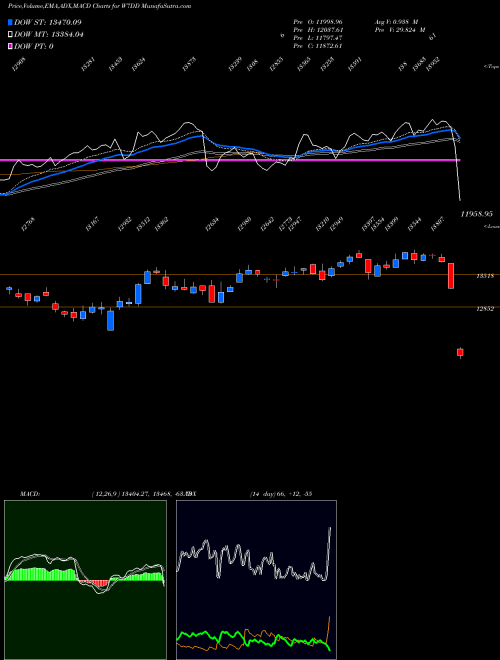Click the isolated gap-down red candle

460,353
